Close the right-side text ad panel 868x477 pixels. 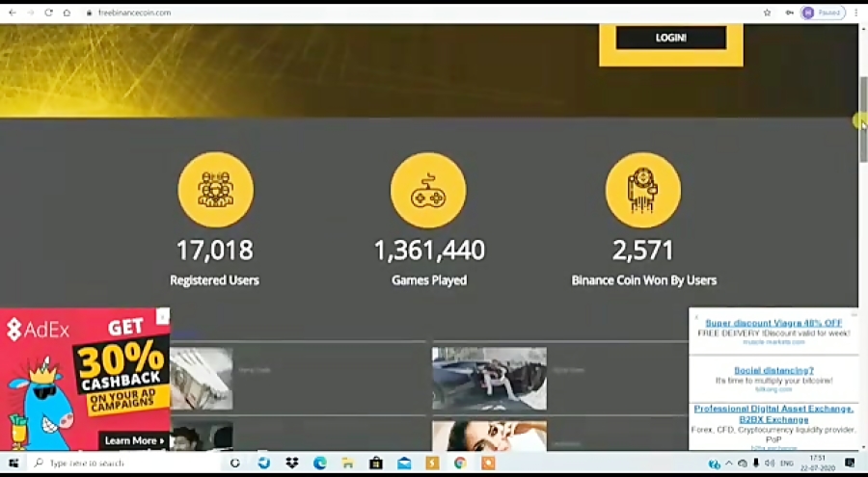(x=695, y=318)
